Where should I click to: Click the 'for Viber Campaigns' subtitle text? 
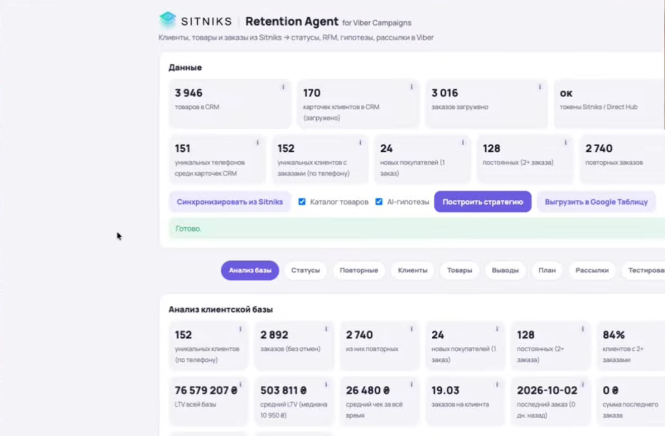(x=377, y=23)
